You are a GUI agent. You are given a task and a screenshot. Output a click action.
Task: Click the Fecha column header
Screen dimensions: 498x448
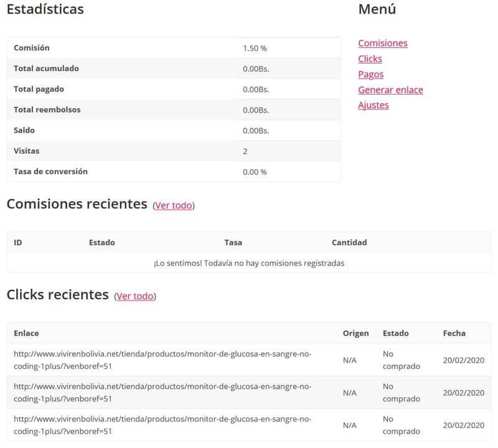point(454,334)
